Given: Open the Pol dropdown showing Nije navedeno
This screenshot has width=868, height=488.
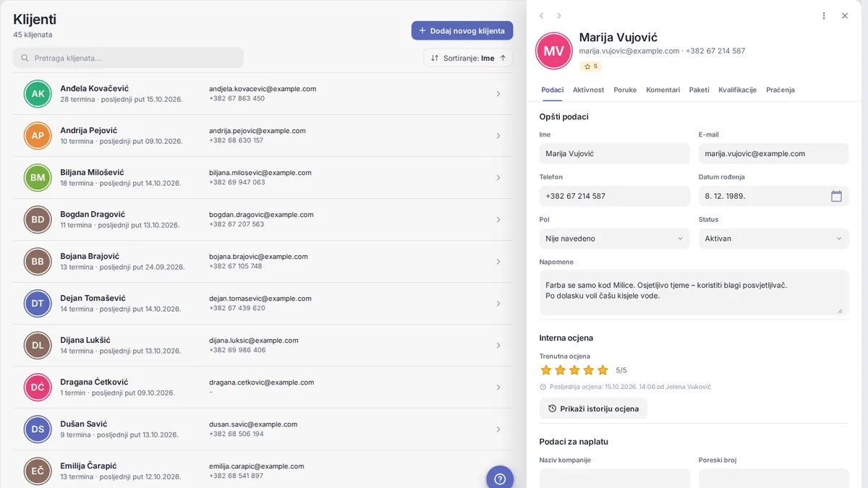Looking at the screenshot, I should pyautogui.click(x=615, y=239).
